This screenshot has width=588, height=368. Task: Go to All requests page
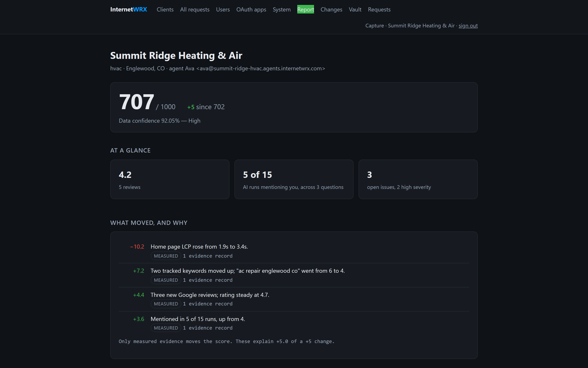click(195, 9)
